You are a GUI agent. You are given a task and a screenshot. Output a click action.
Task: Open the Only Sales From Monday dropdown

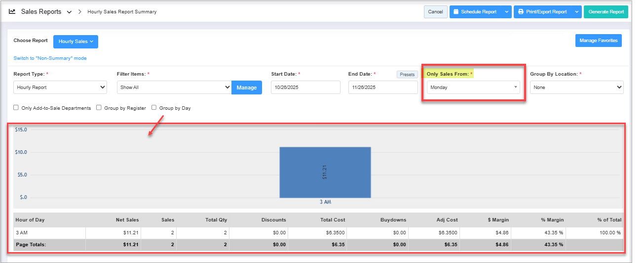(x=473, y=88)
